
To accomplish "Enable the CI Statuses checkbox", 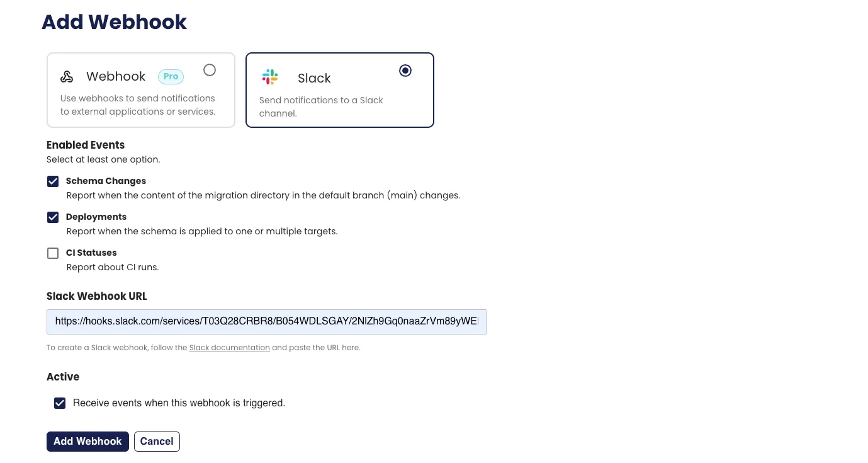I will (x=53, y=253).
